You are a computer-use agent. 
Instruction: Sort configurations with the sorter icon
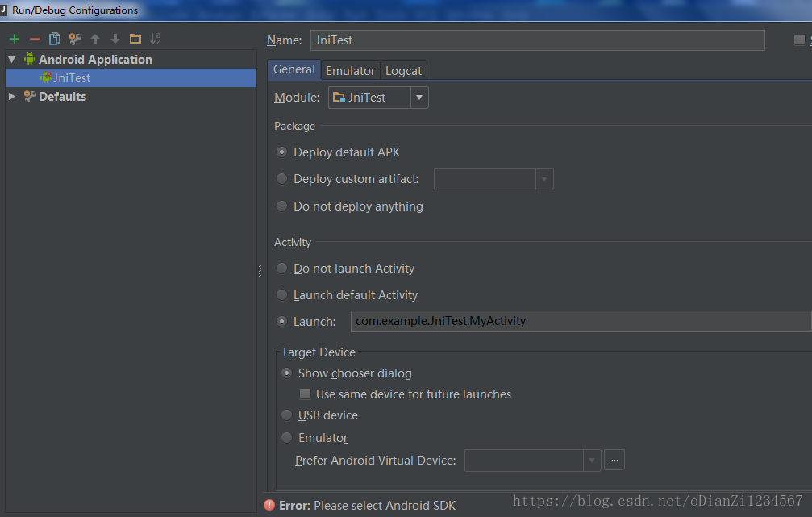point(155,38)
